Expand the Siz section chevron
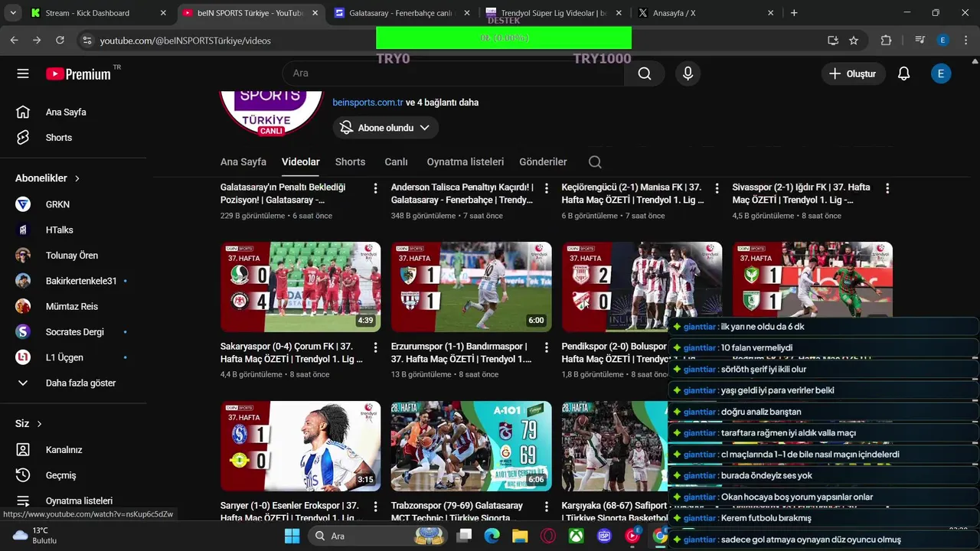The width and height of the screenshot is (980, 551). (x=40, y=424)
